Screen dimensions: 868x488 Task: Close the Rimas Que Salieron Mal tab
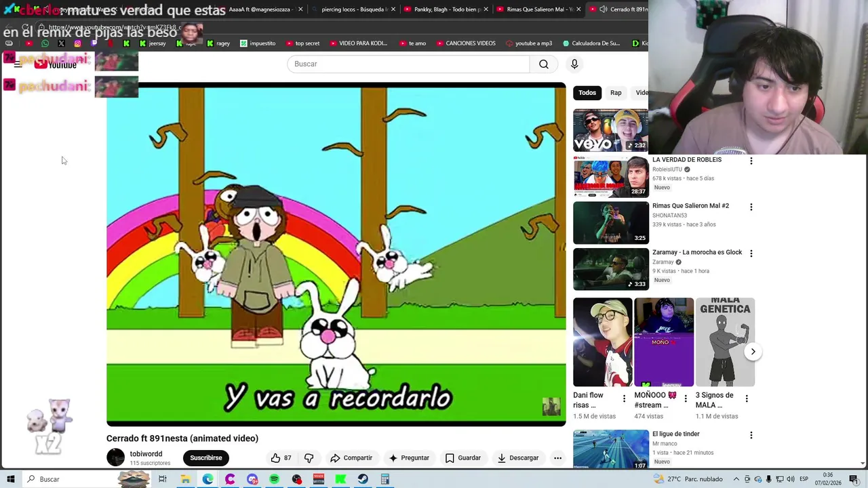pos(578,9)
